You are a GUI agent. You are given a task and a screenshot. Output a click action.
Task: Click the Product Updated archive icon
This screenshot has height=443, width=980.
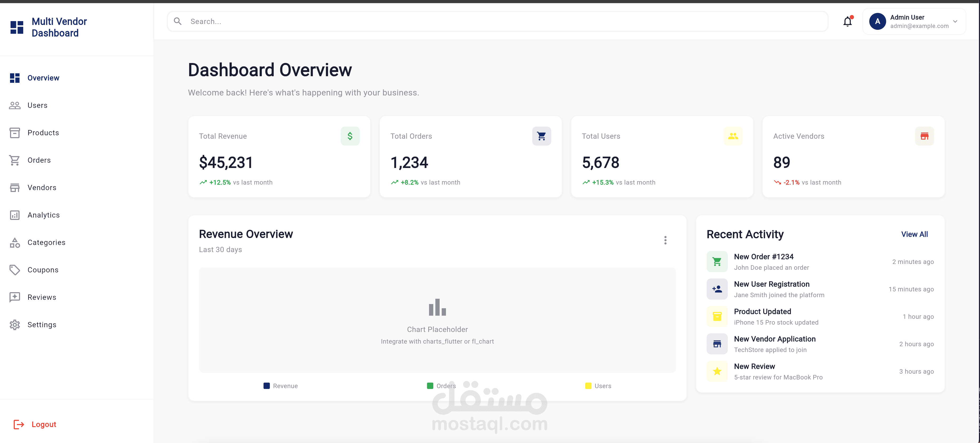point(717,317)
